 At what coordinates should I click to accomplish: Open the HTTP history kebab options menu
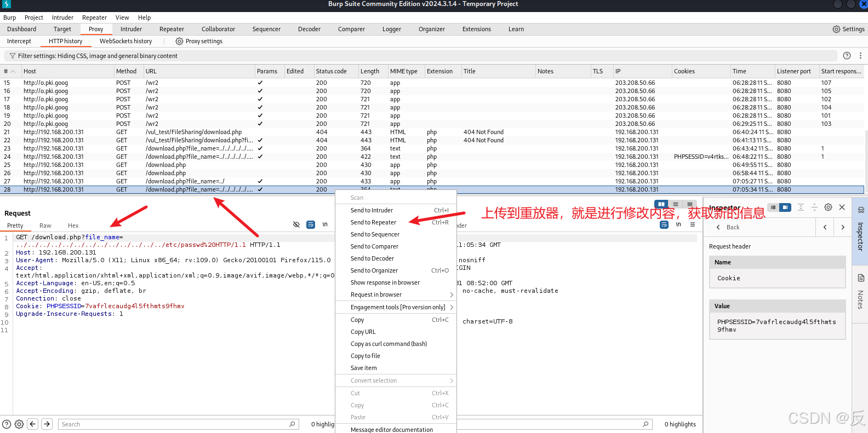coord(860,55)
